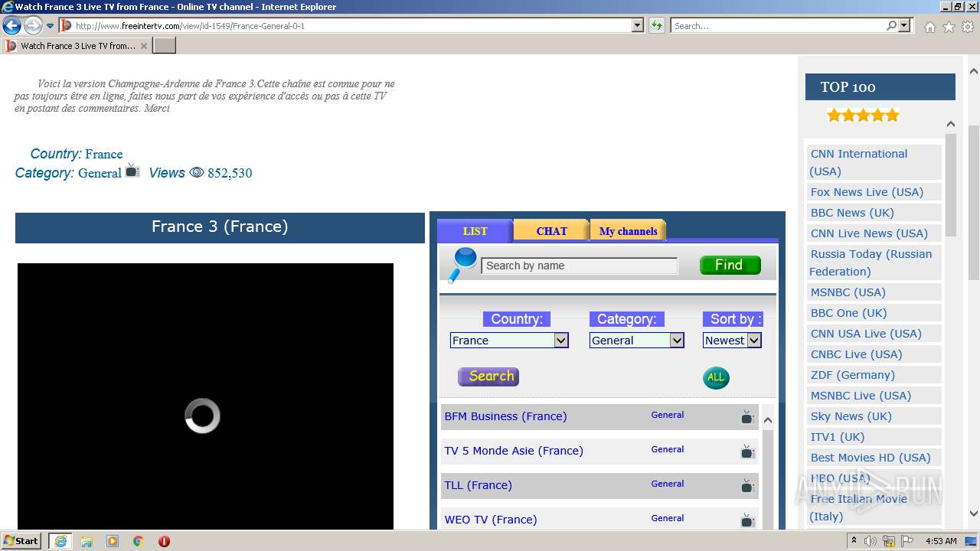Switch to the CHAT tab
This screenshot has width=980, height=551.
[x=551, y=231]
